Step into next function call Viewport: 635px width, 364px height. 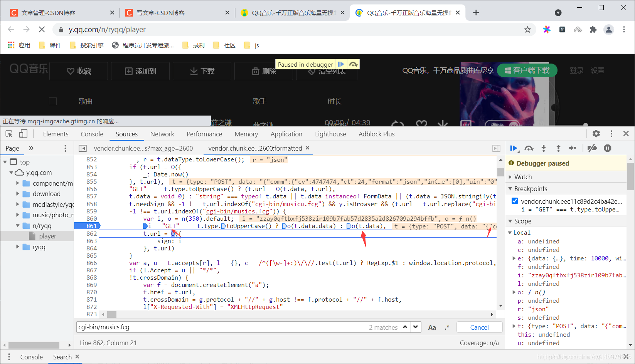point(544,148)
